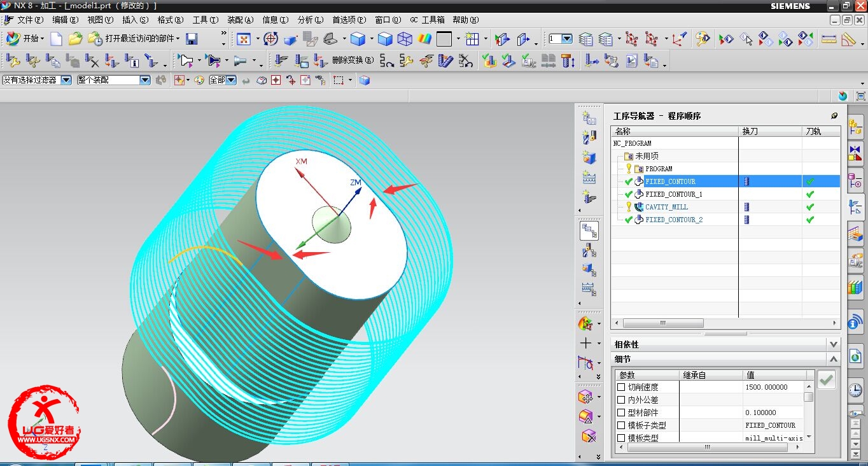This screenshot has height=466, width=868.
Task: Select the FIXED_CONTOUR_2 operation
Action: click(x=673, y=220)
